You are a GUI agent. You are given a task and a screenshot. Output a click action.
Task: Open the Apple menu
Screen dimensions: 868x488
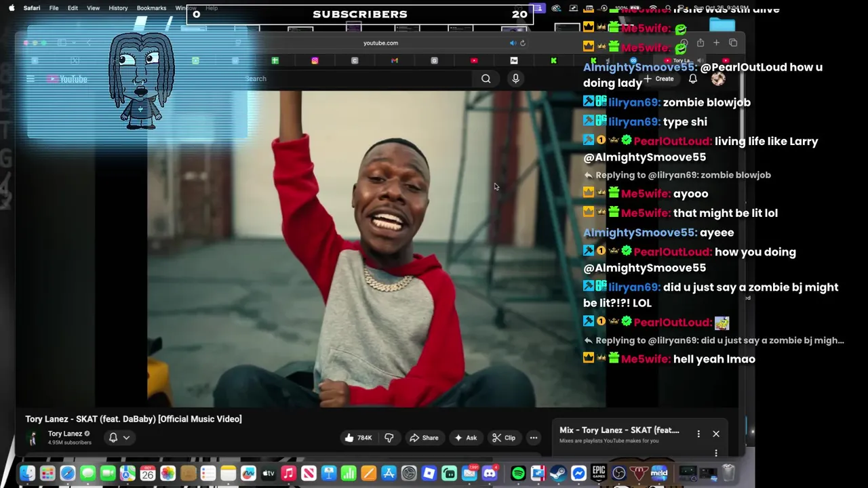[x=11, y=8]
